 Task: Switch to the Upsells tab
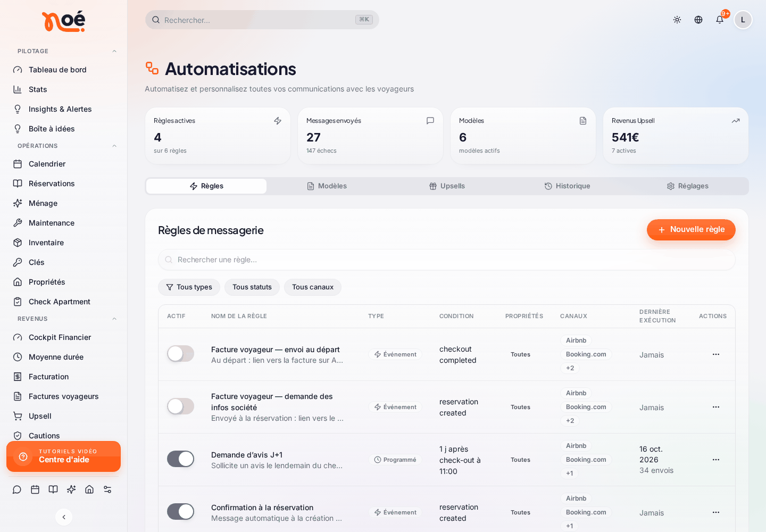pyautogui.click(x=447, y=186)
